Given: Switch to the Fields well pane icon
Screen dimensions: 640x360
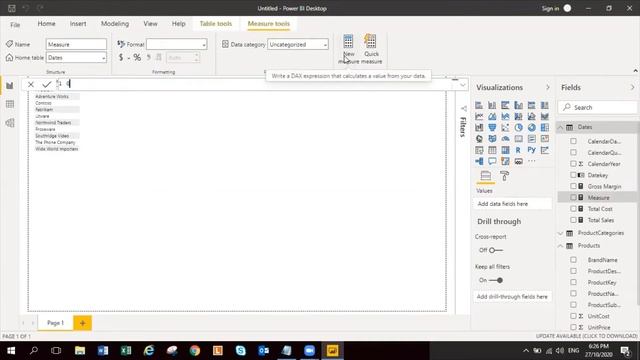Looking at the screenshot, I should 486,176.
